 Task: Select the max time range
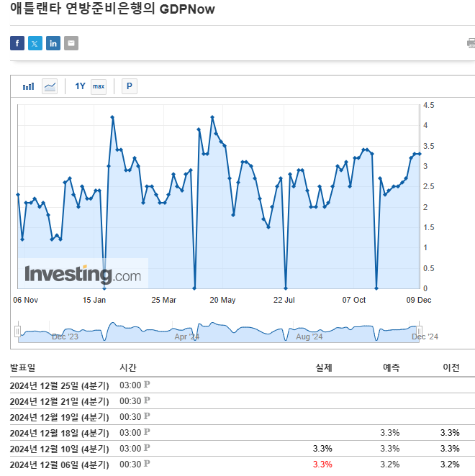click(98, 86)
